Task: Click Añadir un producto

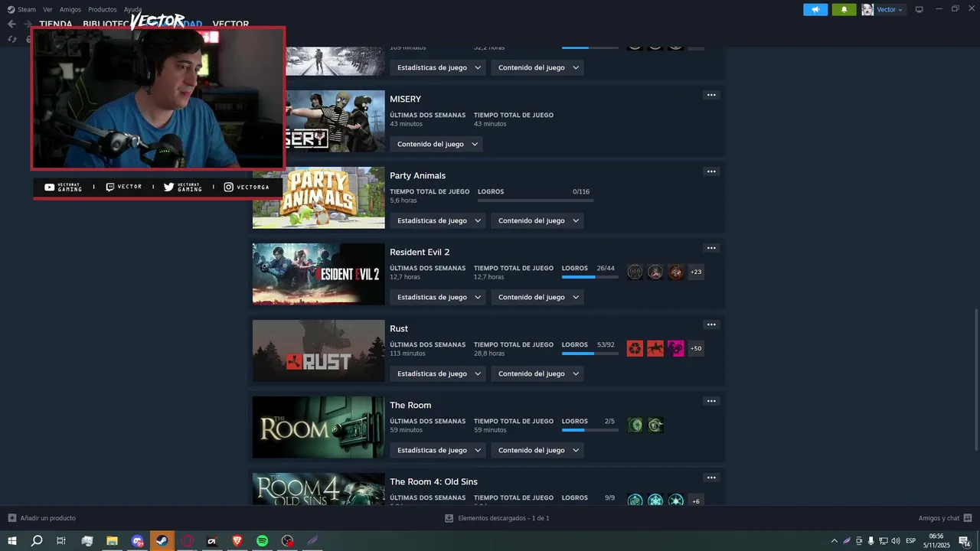Action: coord(42,518)
